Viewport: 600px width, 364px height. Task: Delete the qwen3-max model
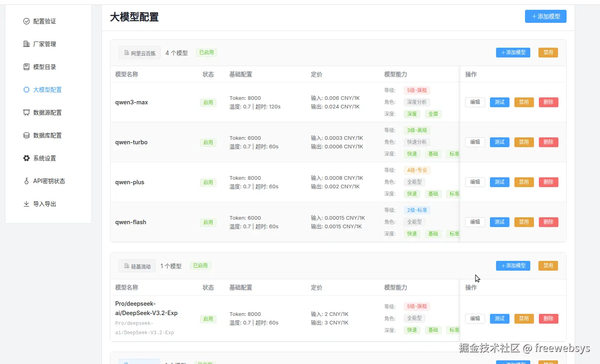[x=548, y=102]
